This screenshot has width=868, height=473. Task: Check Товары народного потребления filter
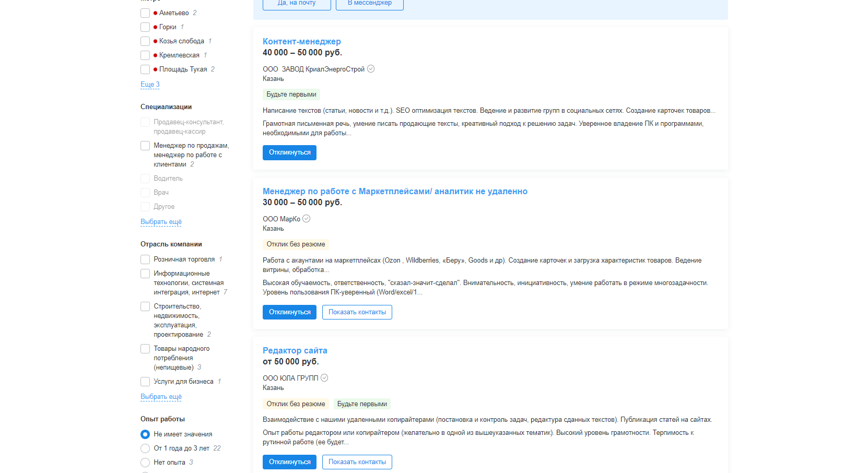click(145, 349)
